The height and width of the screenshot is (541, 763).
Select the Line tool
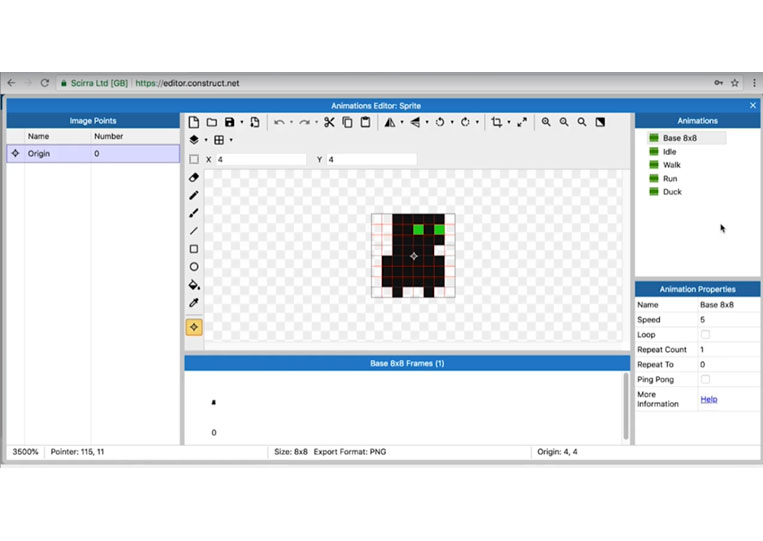pyautogui.click(x=194, y=231)
